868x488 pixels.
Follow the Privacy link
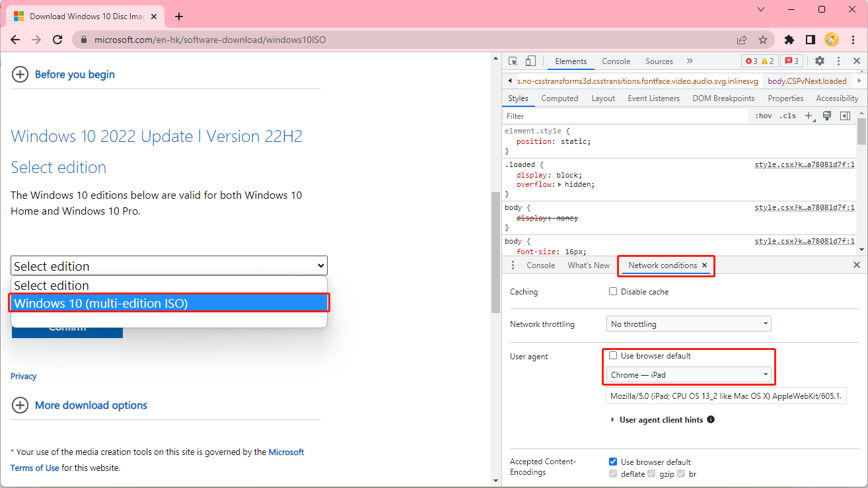[x=24, y=376]
